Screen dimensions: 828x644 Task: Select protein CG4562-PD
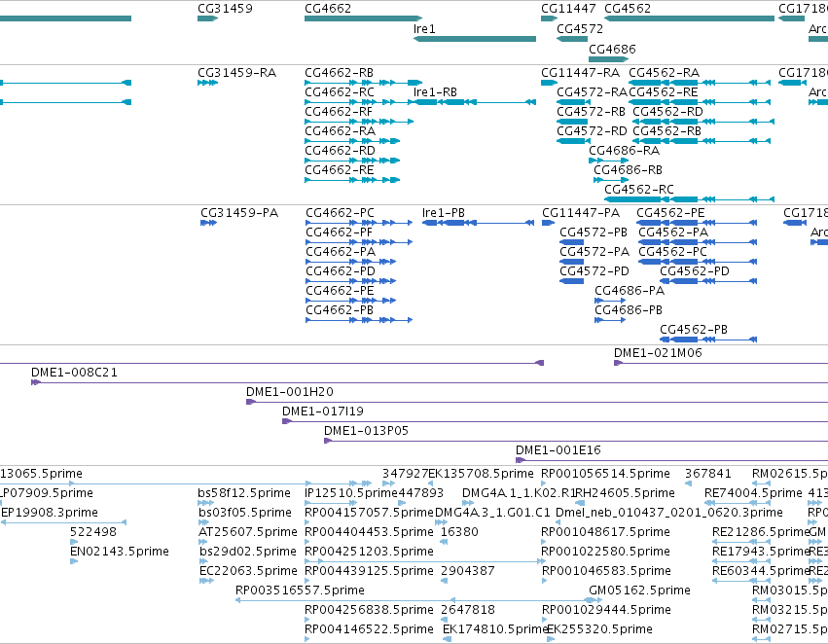pyautogui.click(x=695, y=271)
